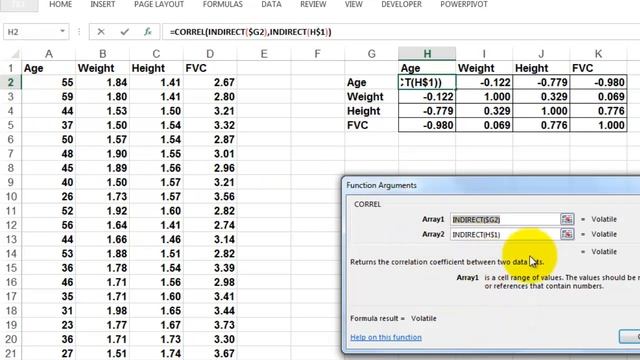Select matrix header Height in J1
Viewport: 640px width, 360px height.
(541, 68)
